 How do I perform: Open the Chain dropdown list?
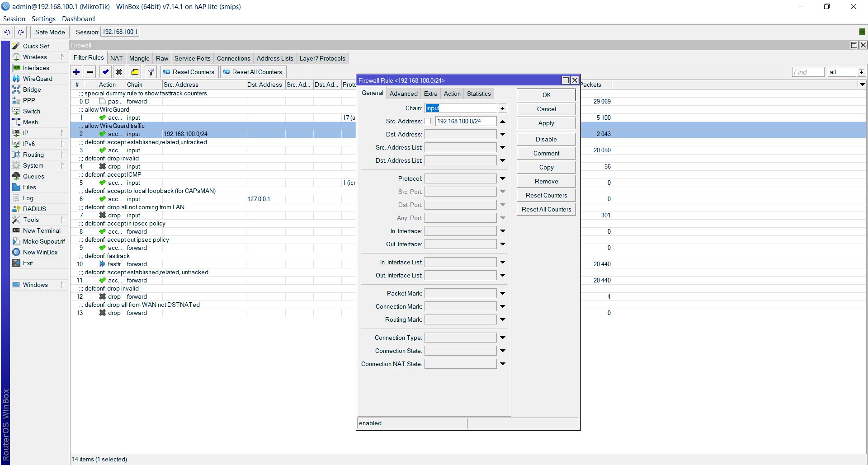(x=502, y=108)
